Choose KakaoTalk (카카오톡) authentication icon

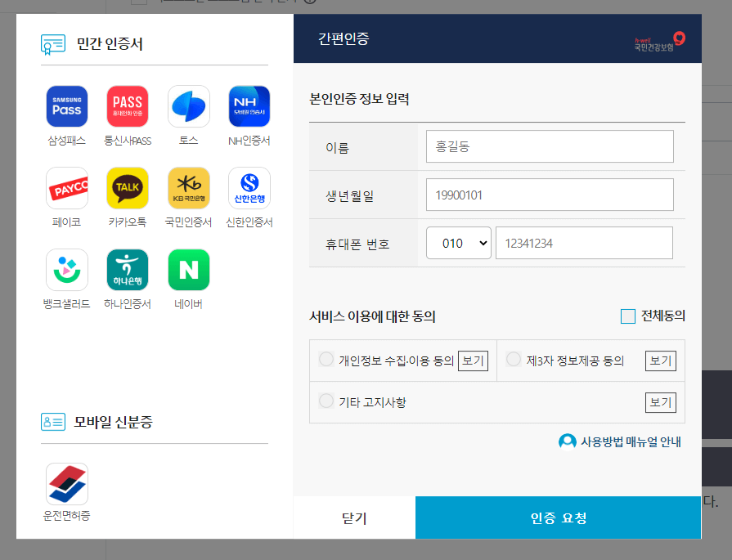click(x=128, y=188)
